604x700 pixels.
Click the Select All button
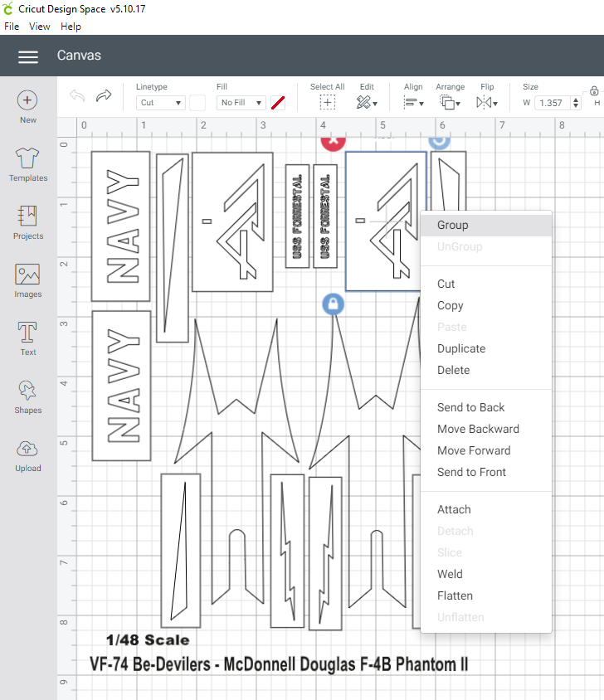(328, 102)
